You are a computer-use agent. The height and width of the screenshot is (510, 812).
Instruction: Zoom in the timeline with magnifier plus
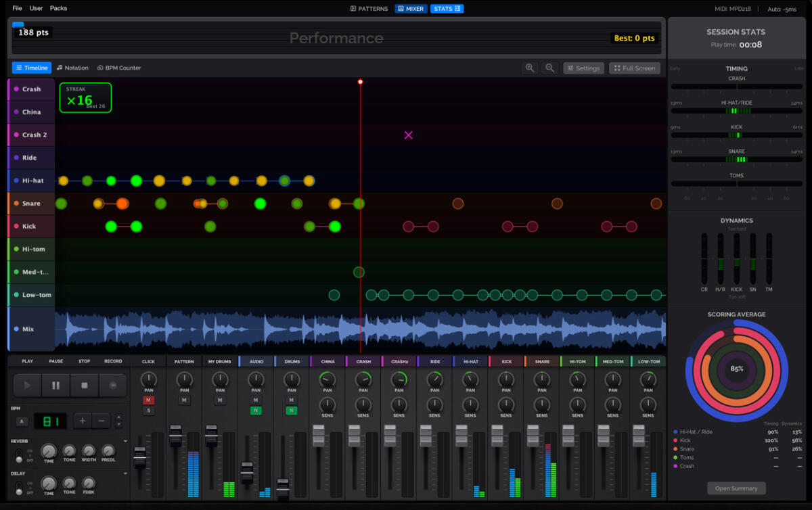click(530, 68)
